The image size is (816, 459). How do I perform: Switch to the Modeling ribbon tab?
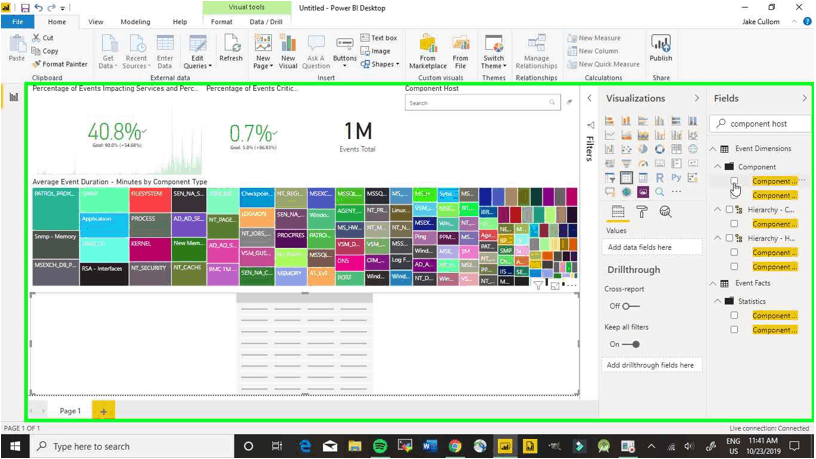coord(135,22)
